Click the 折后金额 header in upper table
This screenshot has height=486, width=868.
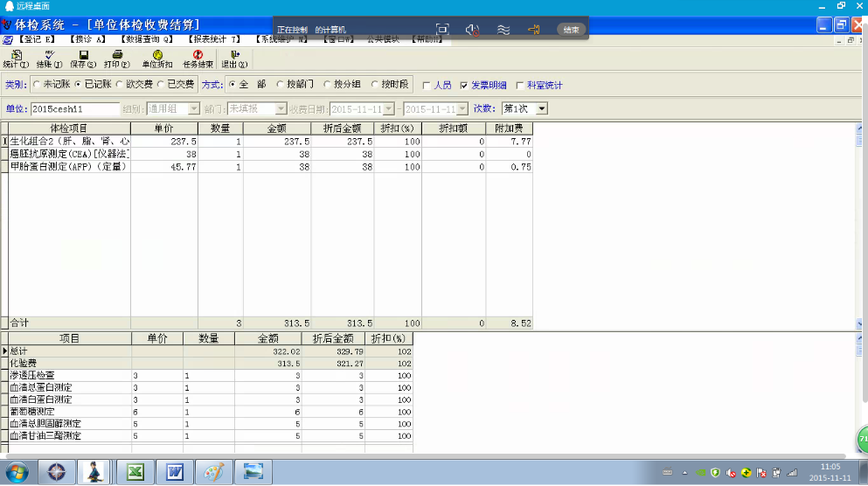point(342,128)
